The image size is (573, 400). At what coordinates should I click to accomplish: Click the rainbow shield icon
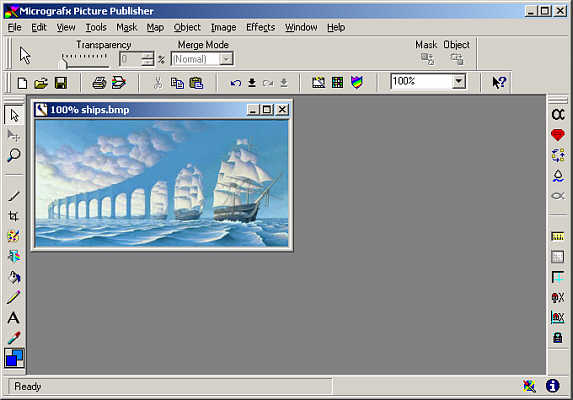[x=357, y=82]
